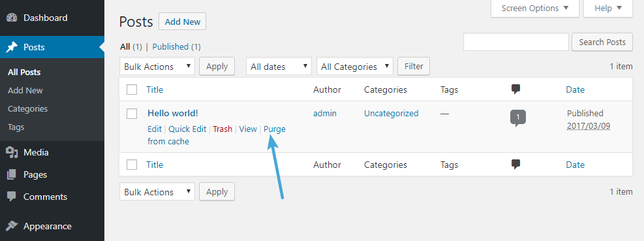Open Dashboard menu item

tap(52, 18)
